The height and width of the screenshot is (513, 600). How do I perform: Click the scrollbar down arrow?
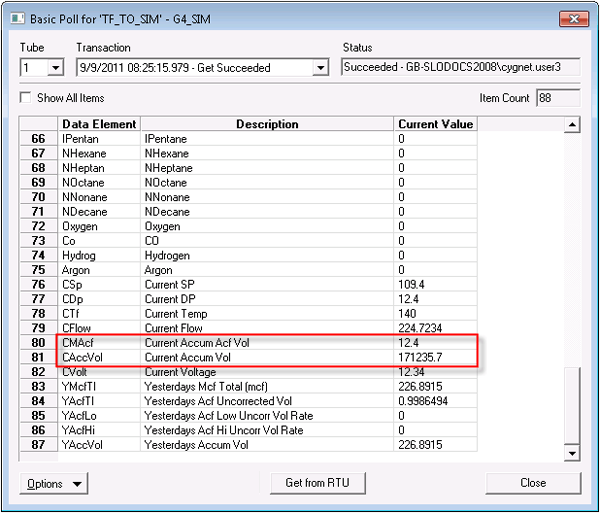tap(572, 454)
